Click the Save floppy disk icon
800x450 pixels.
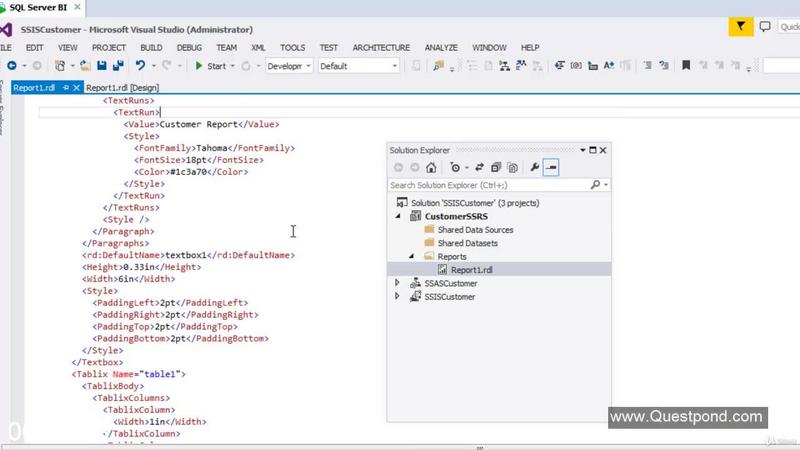(x=102, y=66)
